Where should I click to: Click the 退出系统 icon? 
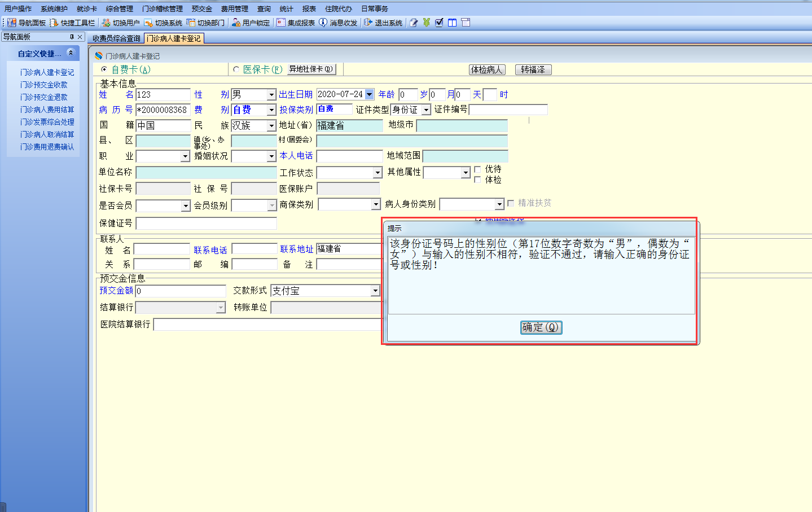(x=368, y=23)
